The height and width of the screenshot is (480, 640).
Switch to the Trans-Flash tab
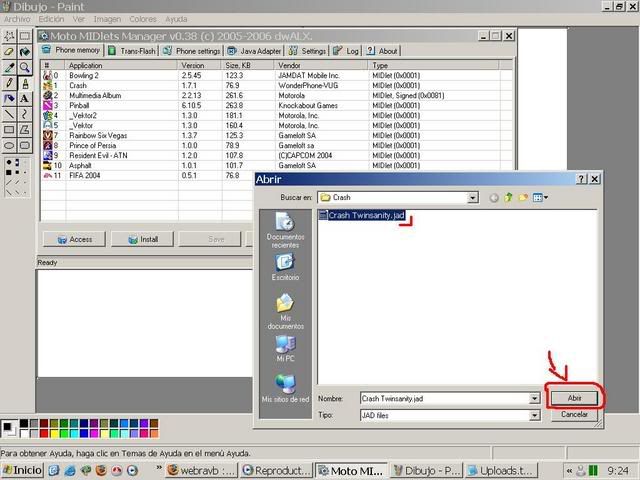coord(132,51)
